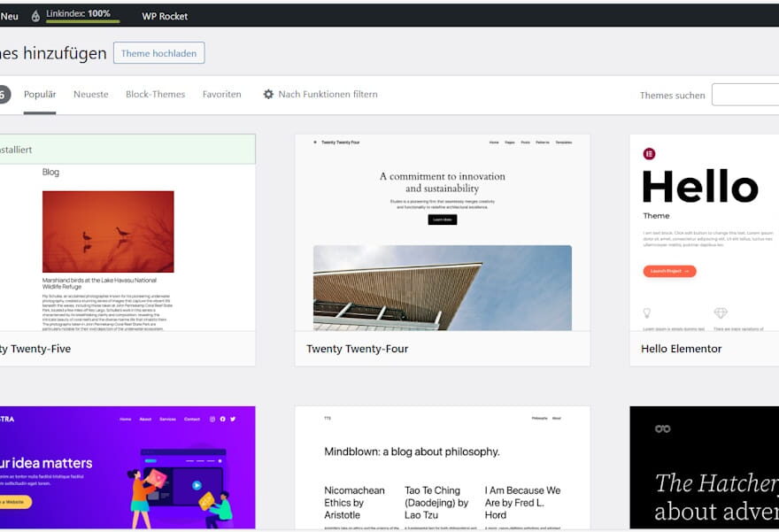This screenshot has height=532, width=779.
Task: Click the Elementor logo icon in Hello preview
Action: pos(649,154)
